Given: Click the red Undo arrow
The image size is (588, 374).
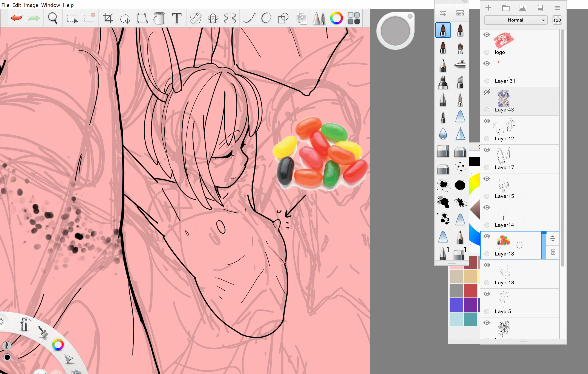Looking at the screenshot, I should 16,18.
